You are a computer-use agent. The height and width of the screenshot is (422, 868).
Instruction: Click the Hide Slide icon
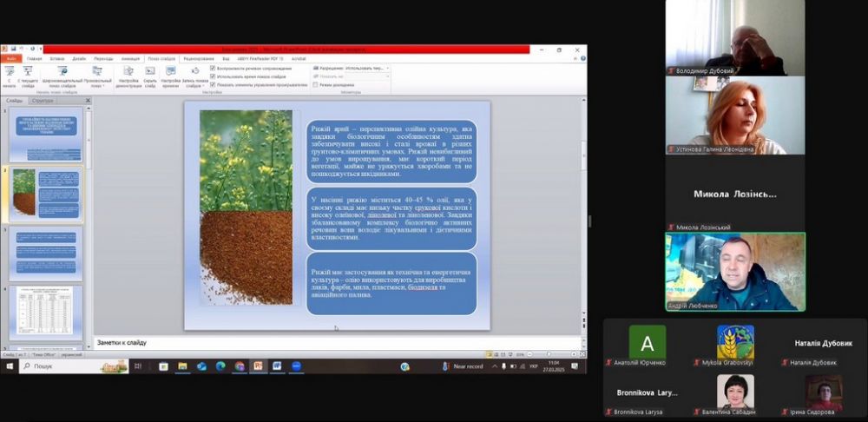click(150, 72)
